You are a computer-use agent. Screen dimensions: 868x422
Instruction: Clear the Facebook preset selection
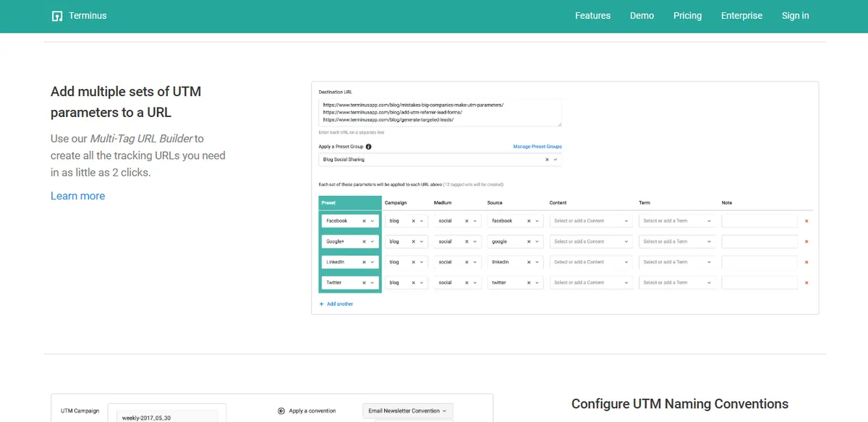pyautogui.click(x=364, y=221)
